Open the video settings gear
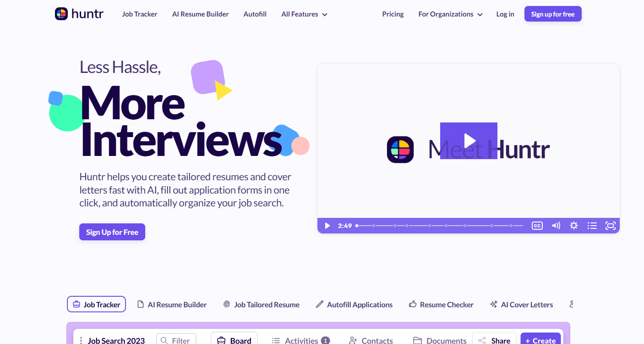 point(574,226)
